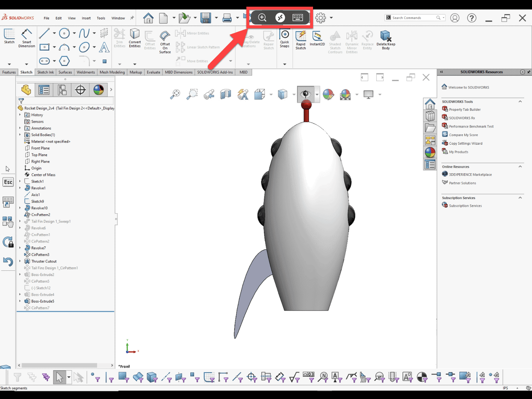Click Zoom to Fit in view toolbar
The image size is (532, 399).
(175, 94)
